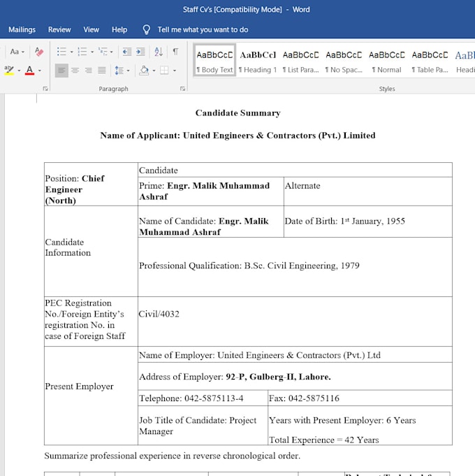Open the Mailings tab
Image resolution: width=475 pixels, height=476 pixels.
[x=22, y=29]
